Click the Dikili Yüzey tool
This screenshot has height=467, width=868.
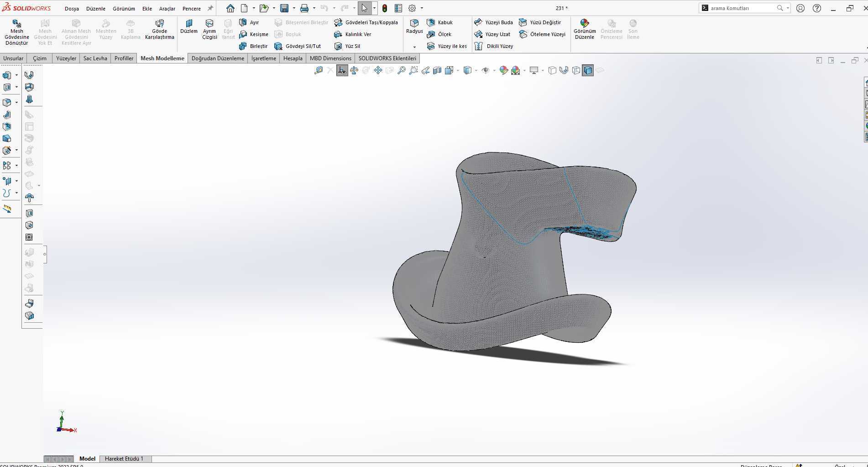[x=493, y=46]
